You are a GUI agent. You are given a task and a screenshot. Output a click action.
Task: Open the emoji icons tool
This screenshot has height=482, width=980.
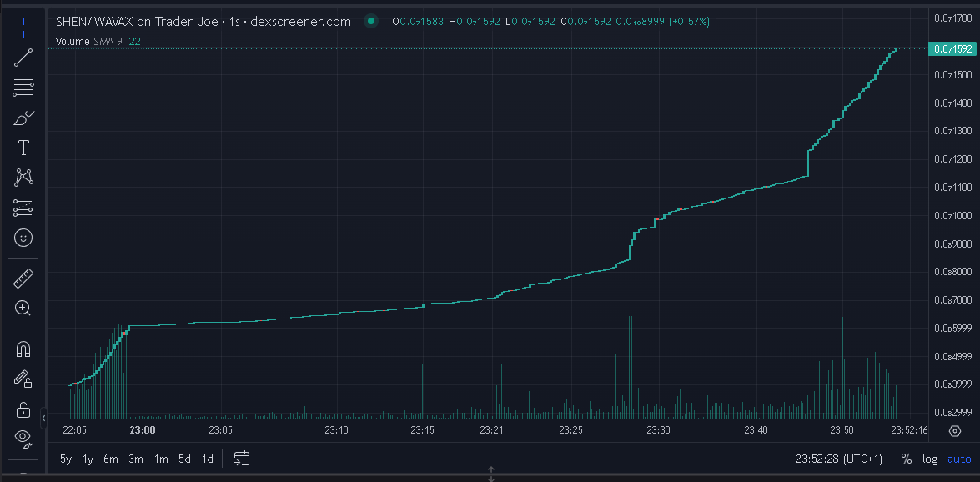tap(23, 238)
